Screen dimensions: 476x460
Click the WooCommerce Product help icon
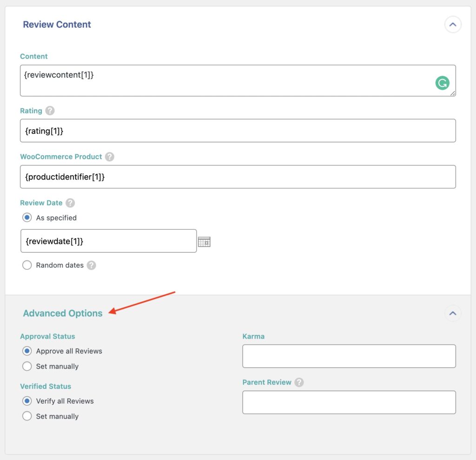coord(109,157)
